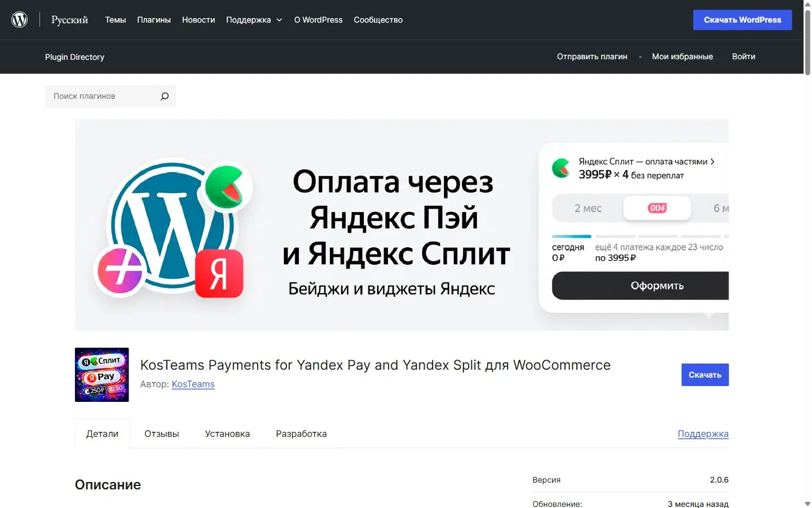Open the Плагины menu item
Image resolution: width=812 pixels, height=508 pixels.
[154, 20]
